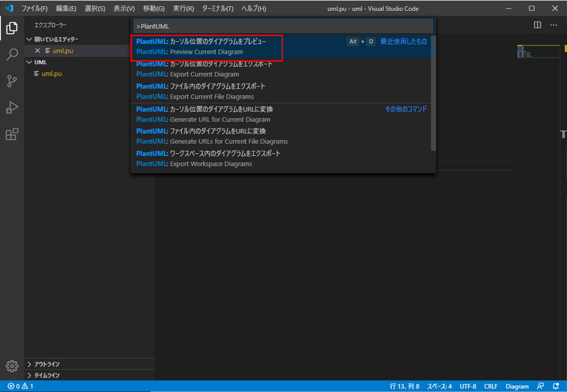Close uml.pu in open editors

click(37, 51)
